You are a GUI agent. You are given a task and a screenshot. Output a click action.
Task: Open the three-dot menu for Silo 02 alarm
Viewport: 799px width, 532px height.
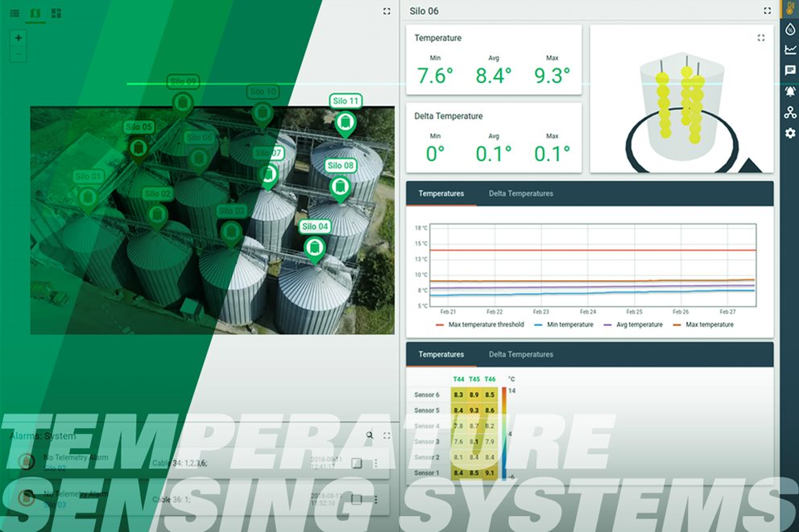375,463
